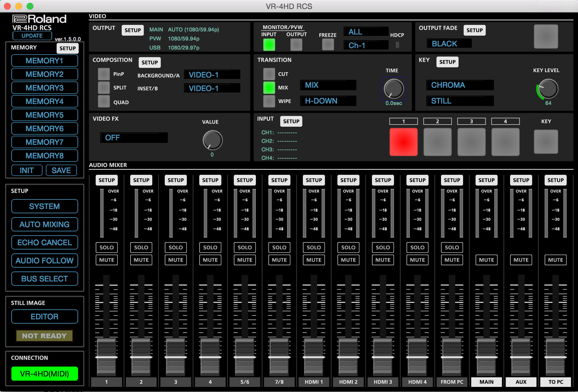Open the MIX type dropdown
Image resolution: width=578 pixels, height=392 pixels.
pyautogui.click(x=328, y=85)
